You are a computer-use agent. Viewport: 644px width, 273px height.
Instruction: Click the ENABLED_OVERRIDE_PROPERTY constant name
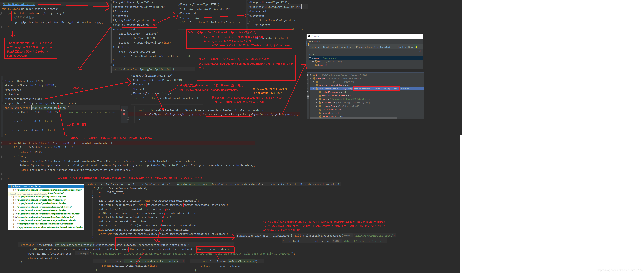(39, 112)
